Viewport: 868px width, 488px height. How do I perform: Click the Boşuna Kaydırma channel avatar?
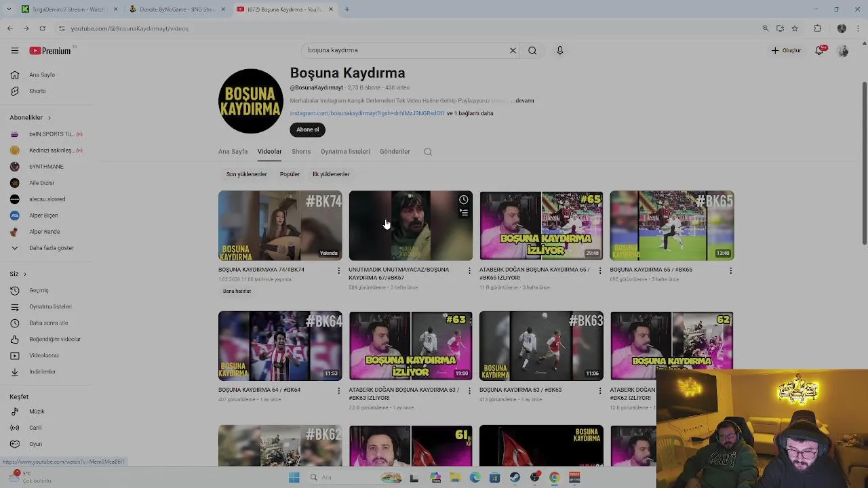tap(251, 101)
